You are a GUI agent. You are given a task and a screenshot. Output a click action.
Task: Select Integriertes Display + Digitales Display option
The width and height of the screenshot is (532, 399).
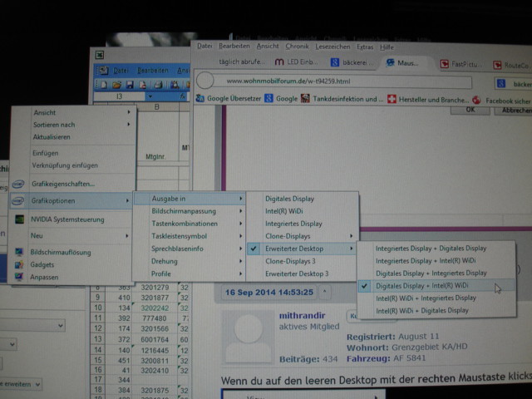[431, 248]
